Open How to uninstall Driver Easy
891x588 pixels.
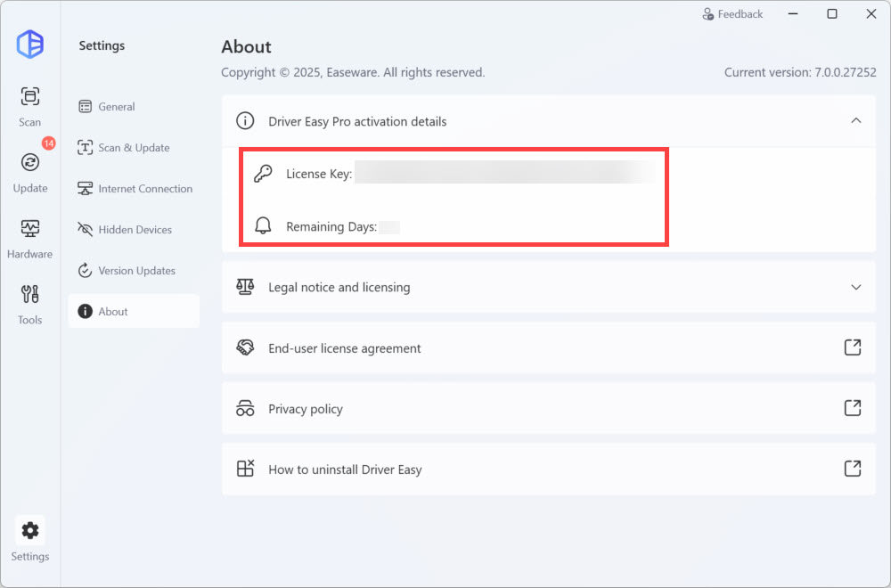tap(548, 470)
